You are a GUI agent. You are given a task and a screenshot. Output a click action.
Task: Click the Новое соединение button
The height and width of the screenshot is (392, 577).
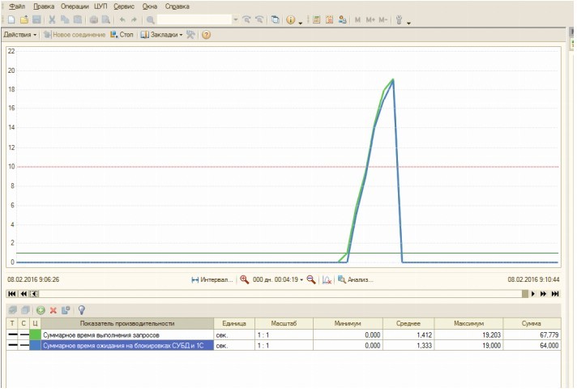(75, 35)
